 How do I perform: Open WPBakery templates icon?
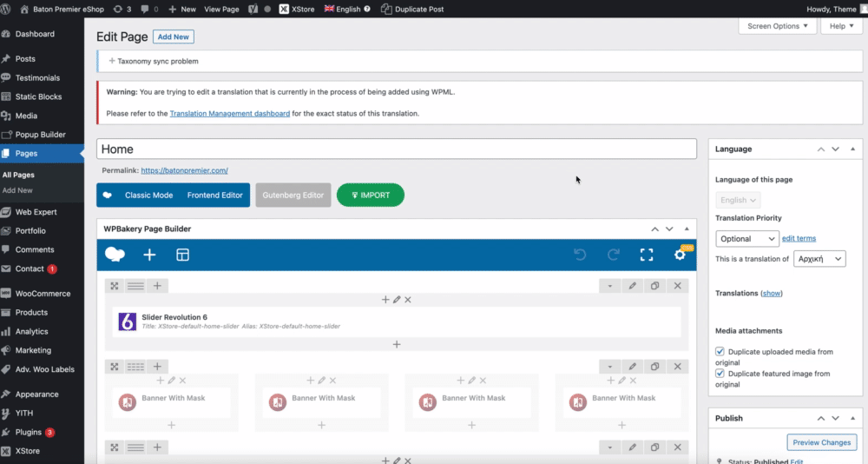(182, 255)
